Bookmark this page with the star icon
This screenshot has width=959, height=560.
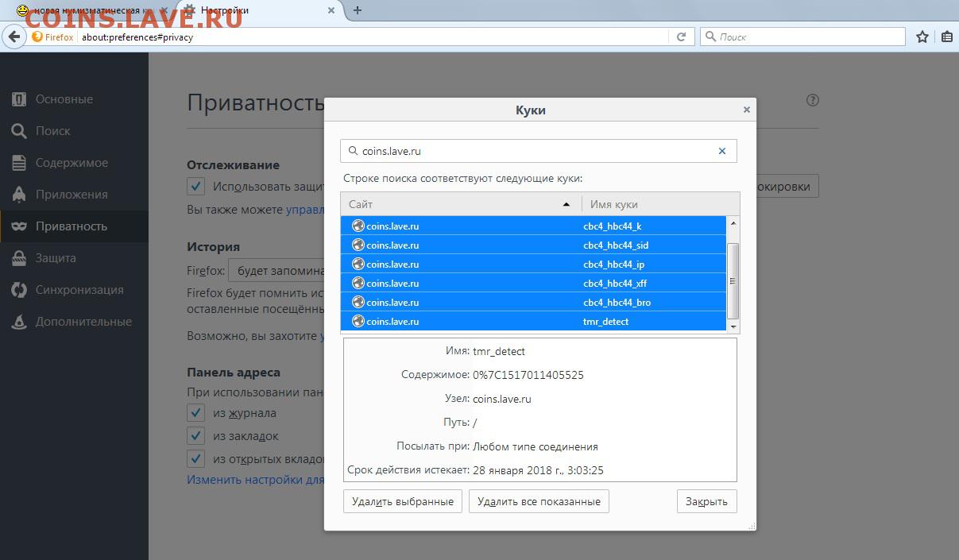coord(922,37)
